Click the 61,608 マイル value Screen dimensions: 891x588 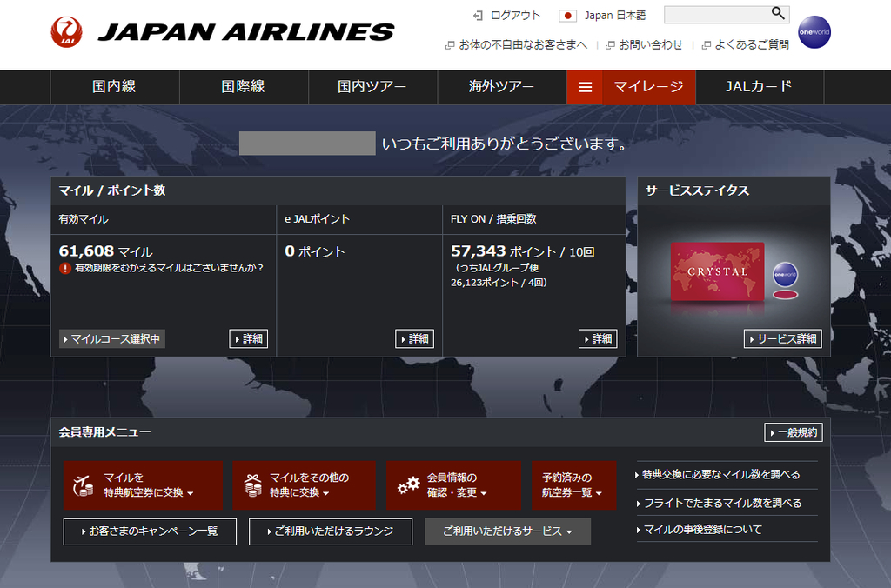click(x=105, y=251)
